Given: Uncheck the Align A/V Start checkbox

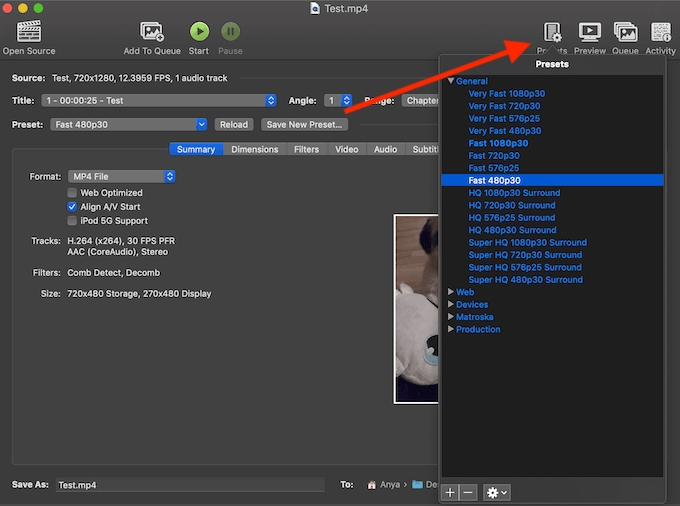Looking at the screenshot, I should click(72, 207).
